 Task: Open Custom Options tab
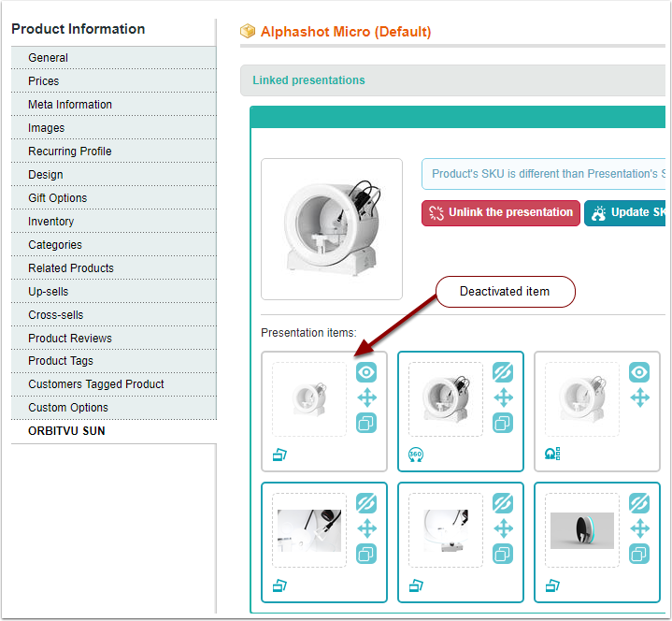tap(114, 408)
